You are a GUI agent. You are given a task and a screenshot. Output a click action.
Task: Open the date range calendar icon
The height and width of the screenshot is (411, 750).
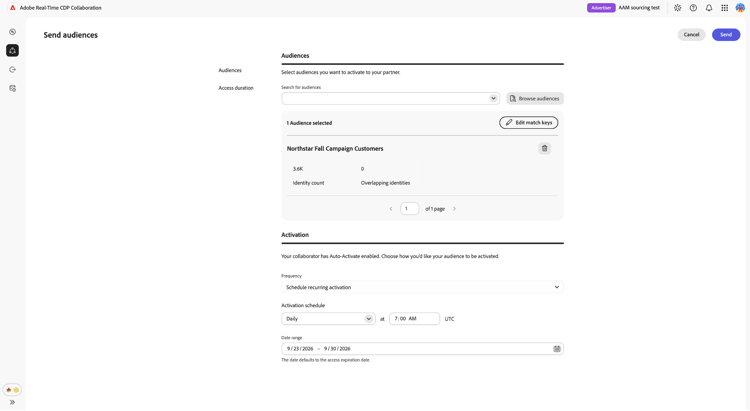click(x=557, y=349)
